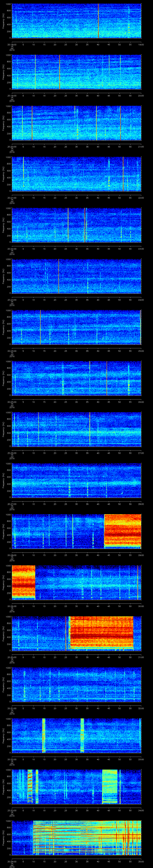The height and width of the screenshot is (868, 153).
Task: Click the "20:21:00" time label
Action: point(12,198)
